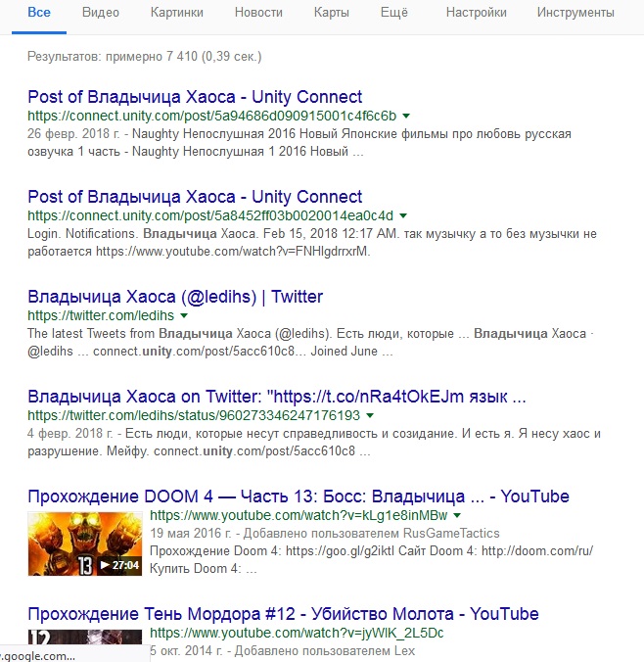This screenshot has height=662, width=644.
Task: Switch to the Картинки search tab
Action: point(177,13)
